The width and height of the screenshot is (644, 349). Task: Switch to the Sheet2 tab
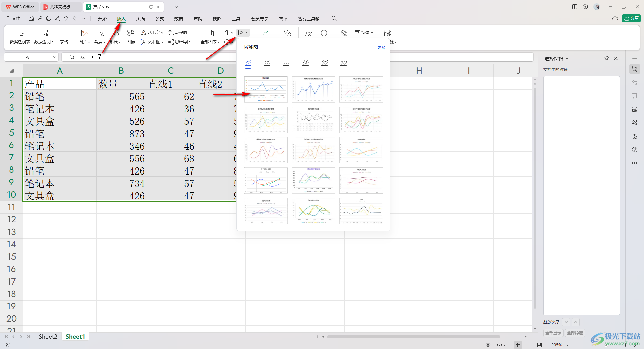pos(48,337)
